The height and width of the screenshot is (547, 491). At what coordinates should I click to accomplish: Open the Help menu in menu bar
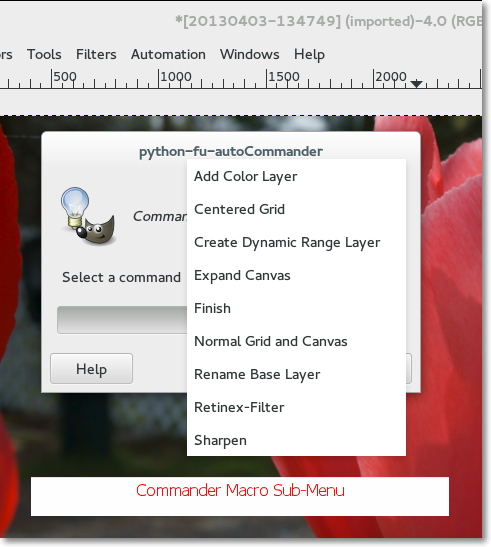tap(309, 55)
